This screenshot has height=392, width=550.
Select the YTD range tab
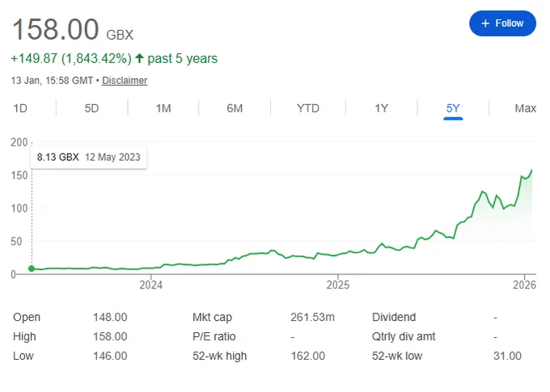[x=308, y=108]
